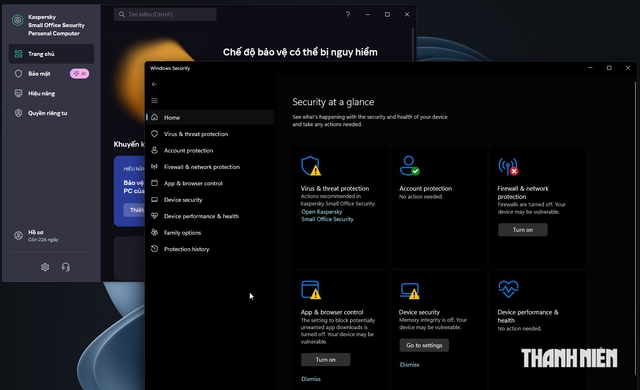Open Kaspersky settings gear icon
Image resolution: width=640 pixels, height=390 pixels.
45,267
